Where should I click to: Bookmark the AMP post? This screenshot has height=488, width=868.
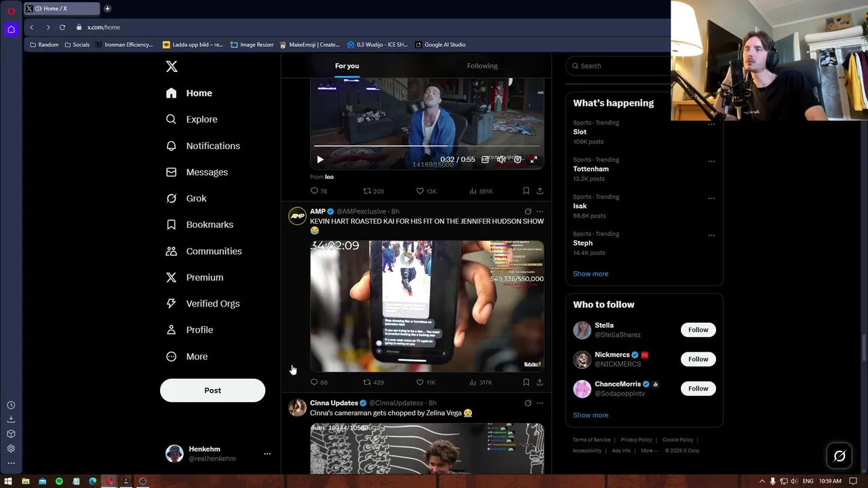pos(526,382)
